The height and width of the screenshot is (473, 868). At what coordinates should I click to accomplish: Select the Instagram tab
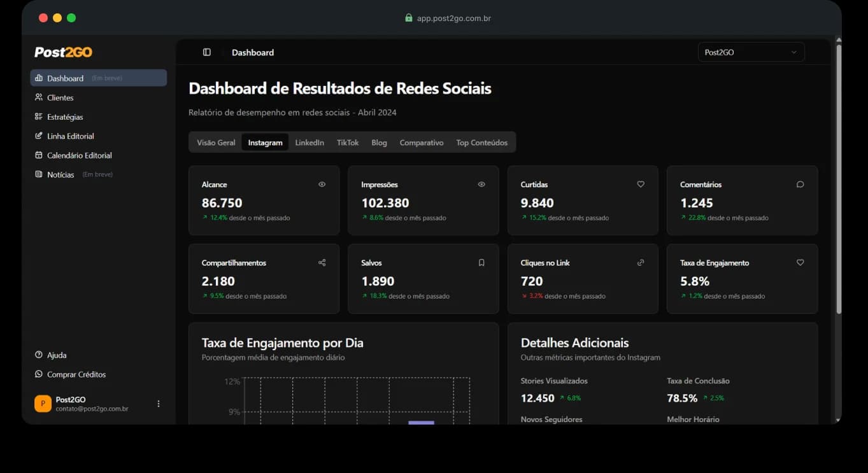point(265,143)
